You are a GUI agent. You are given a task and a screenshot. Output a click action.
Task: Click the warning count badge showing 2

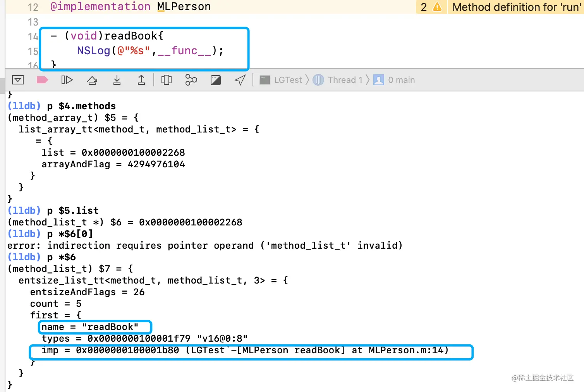431,7
